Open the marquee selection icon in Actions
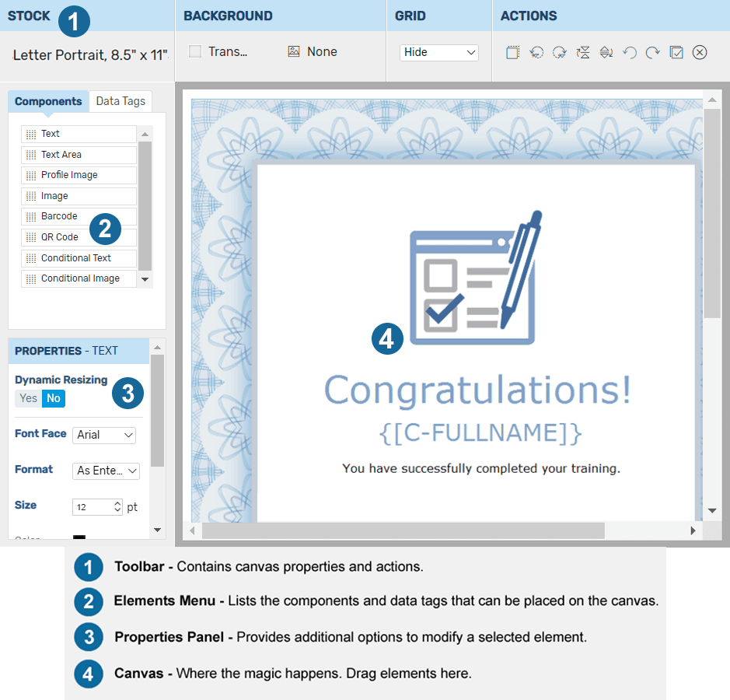This screenshot has width=730, height=700. click(x=512, y=51)
